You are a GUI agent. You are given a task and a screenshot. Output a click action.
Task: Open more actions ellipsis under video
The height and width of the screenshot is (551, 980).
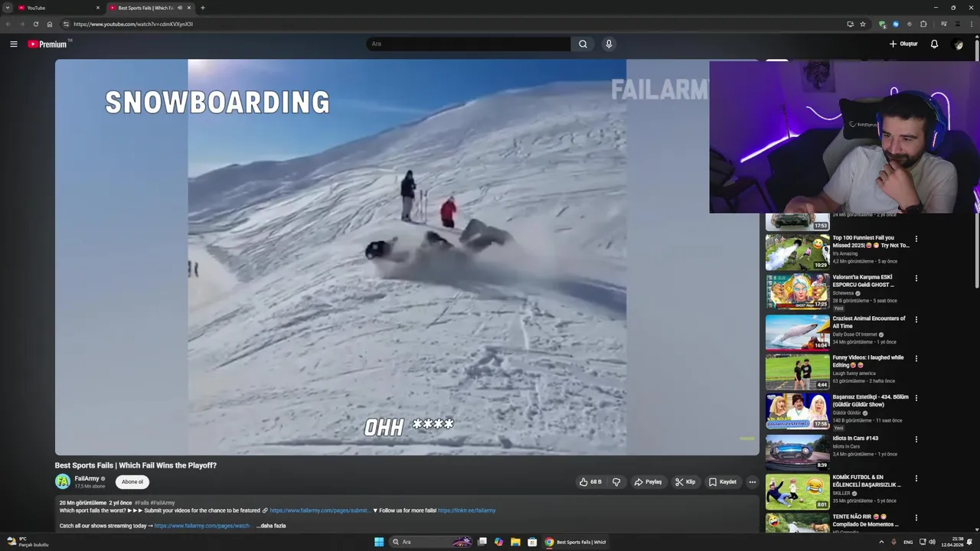coord(752,482)
